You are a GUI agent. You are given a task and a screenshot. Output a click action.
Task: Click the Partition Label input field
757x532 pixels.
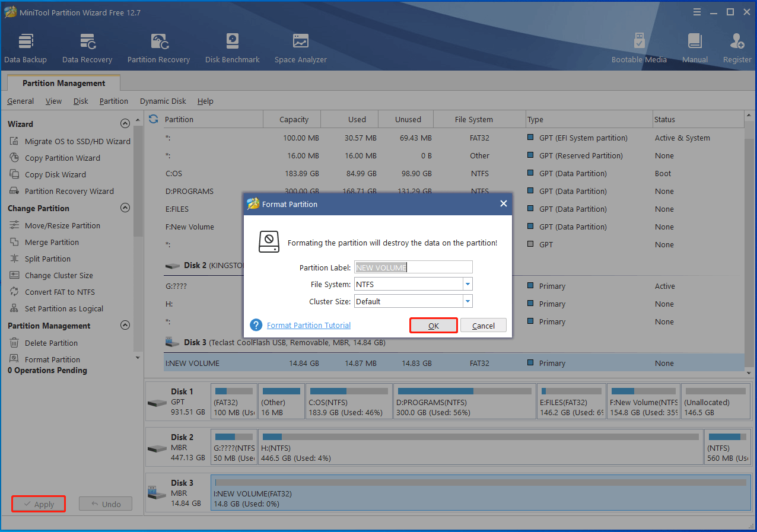coord(414,267)
